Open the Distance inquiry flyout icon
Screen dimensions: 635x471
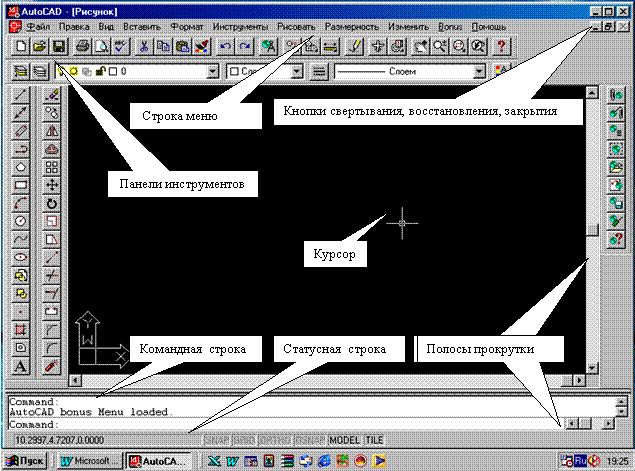coord(330,47)
